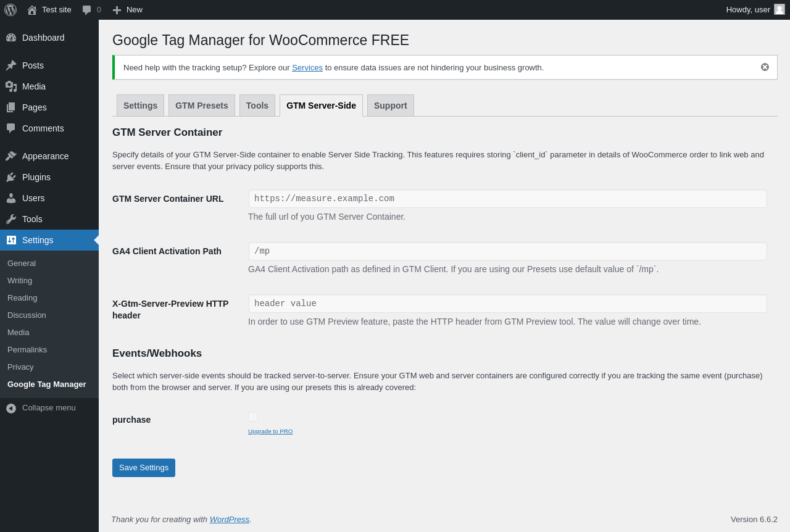
Task: Click the Posts pushpin icon
Action: click(x=11, y=65)
